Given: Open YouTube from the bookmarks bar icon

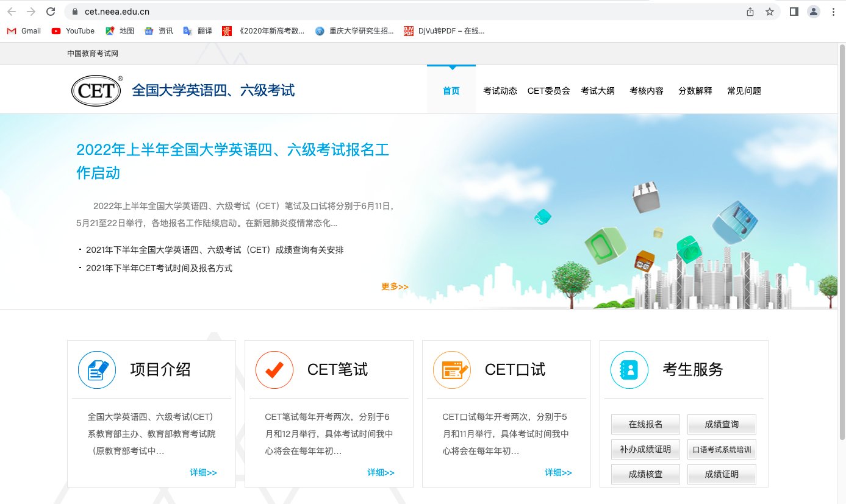Looking at the screenshot, I should point(56,30).
